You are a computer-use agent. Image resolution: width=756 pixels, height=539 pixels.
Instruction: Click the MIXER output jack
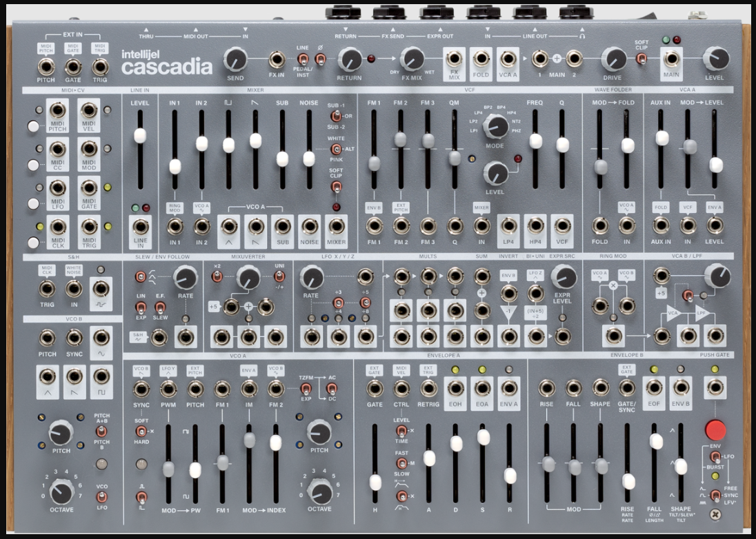[x=336, y=226]
